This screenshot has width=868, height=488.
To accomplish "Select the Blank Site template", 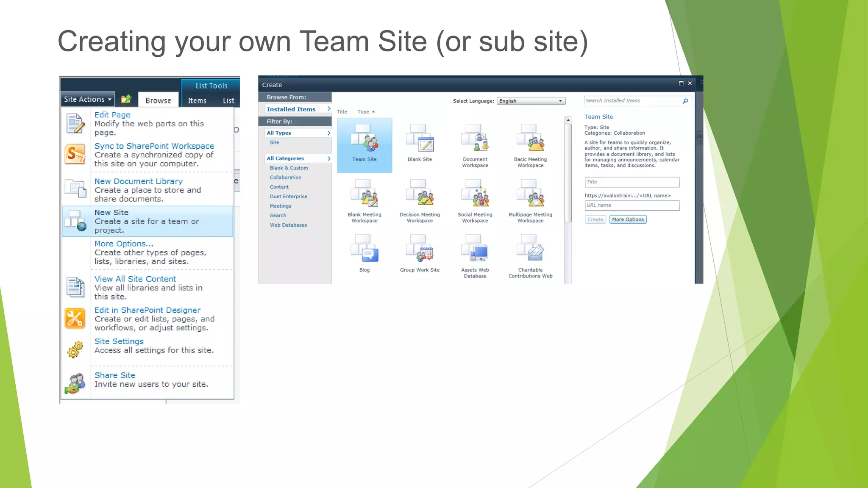I will (420, 145).
